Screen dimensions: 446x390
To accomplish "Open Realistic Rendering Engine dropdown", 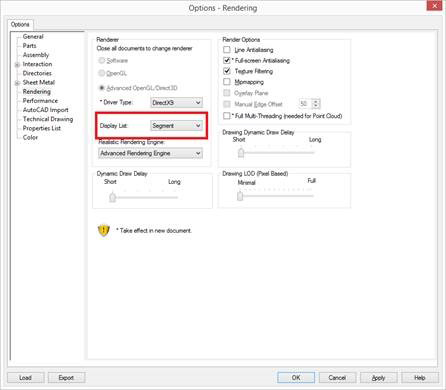I will [x=150, y=153].
